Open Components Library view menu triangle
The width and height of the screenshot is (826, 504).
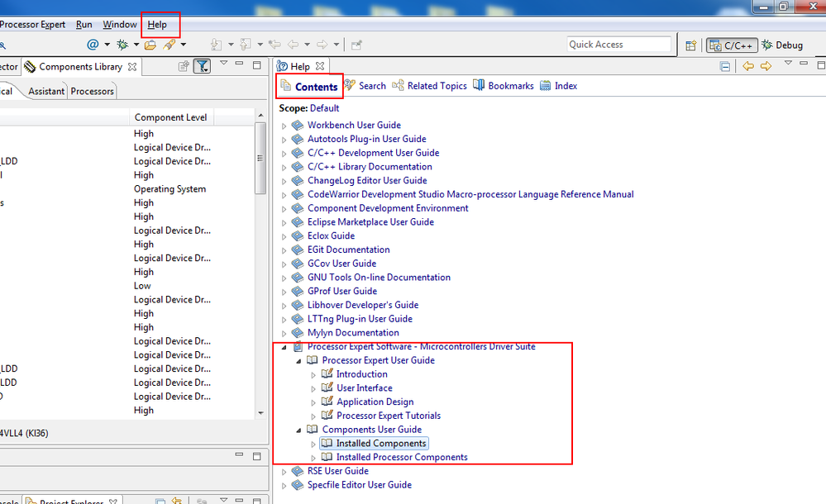(223, 63)
